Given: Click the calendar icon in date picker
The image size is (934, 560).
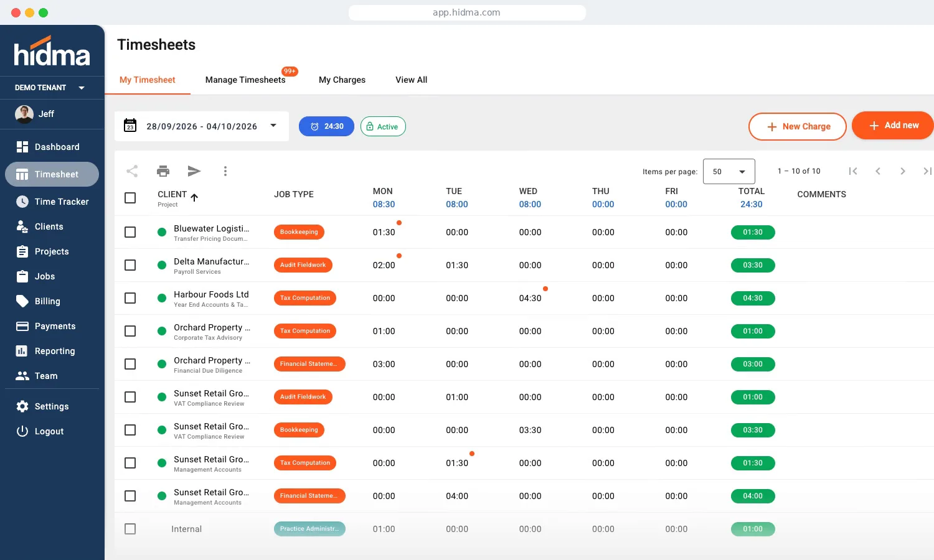Looking at the screenshot, I should click(130, 126).
